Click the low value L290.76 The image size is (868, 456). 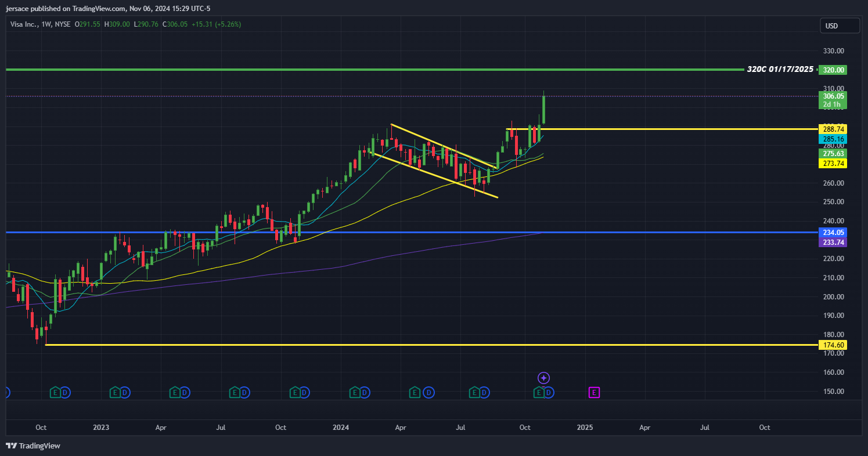pos(147,24)
